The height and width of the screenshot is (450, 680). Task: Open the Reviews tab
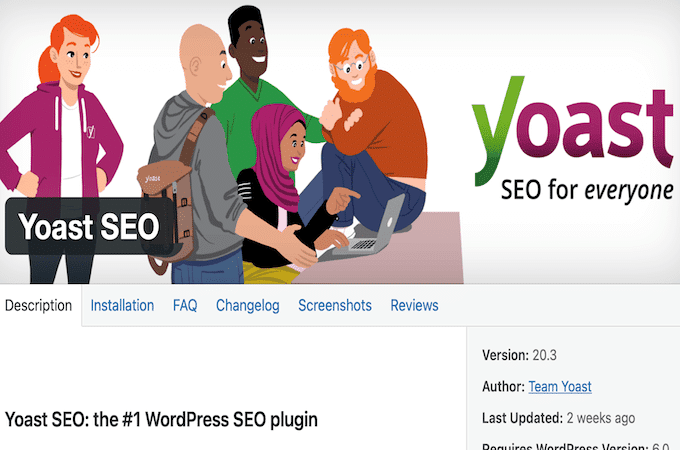414,306
